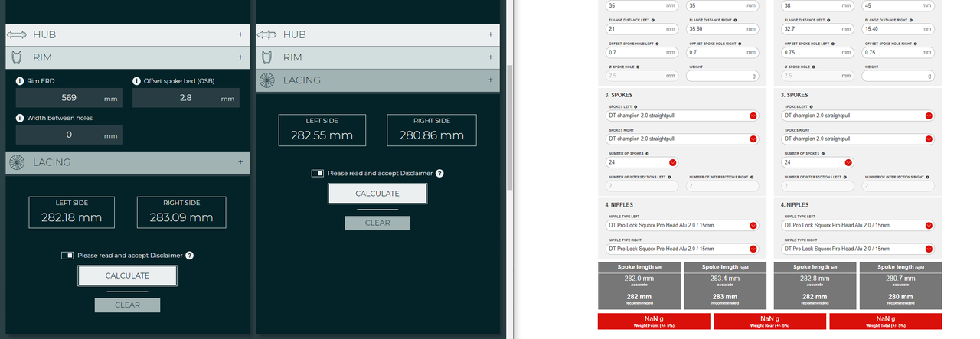Click the RIGHT SIDE 280.86 mm result box
The height and width of the screenshot is (339, 980).
tap(432, 130)
